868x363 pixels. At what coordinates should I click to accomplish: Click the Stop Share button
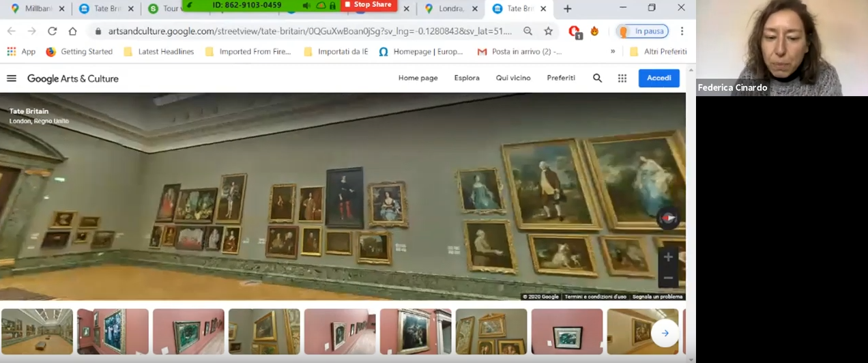pyautogui.click(x=368, y=5)
